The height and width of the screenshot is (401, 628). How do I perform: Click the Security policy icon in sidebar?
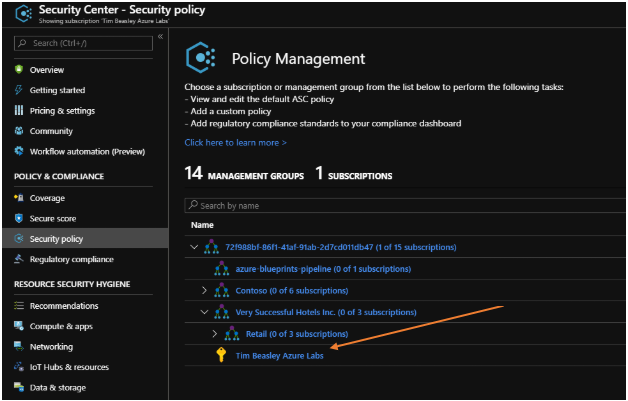19,238
